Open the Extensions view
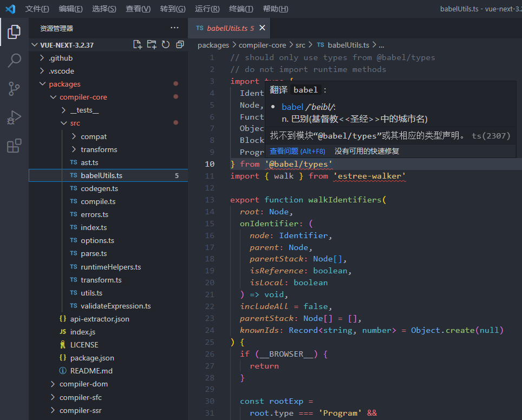This screenshot has width=522, height=420. coord(14,146)
